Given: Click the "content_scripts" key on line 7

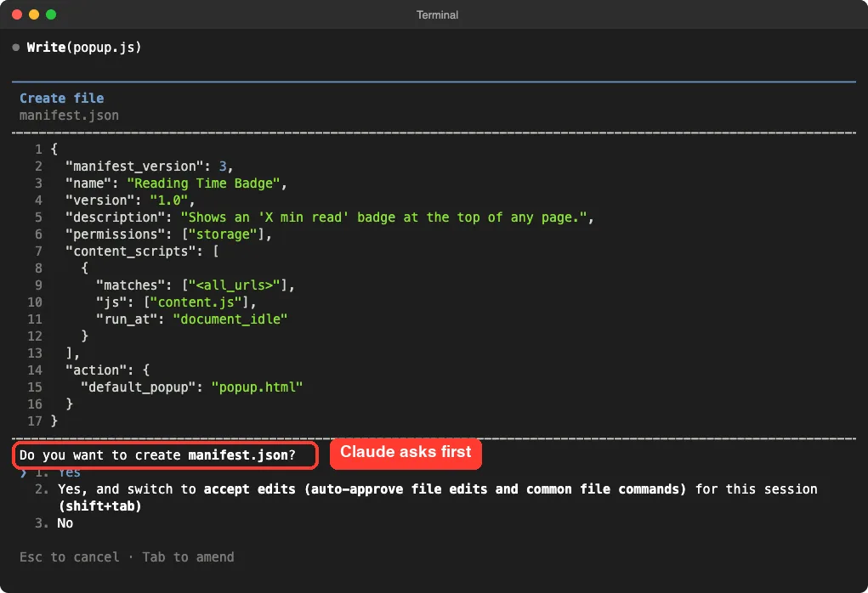Looking at the screenshot, I should (131, 251).
